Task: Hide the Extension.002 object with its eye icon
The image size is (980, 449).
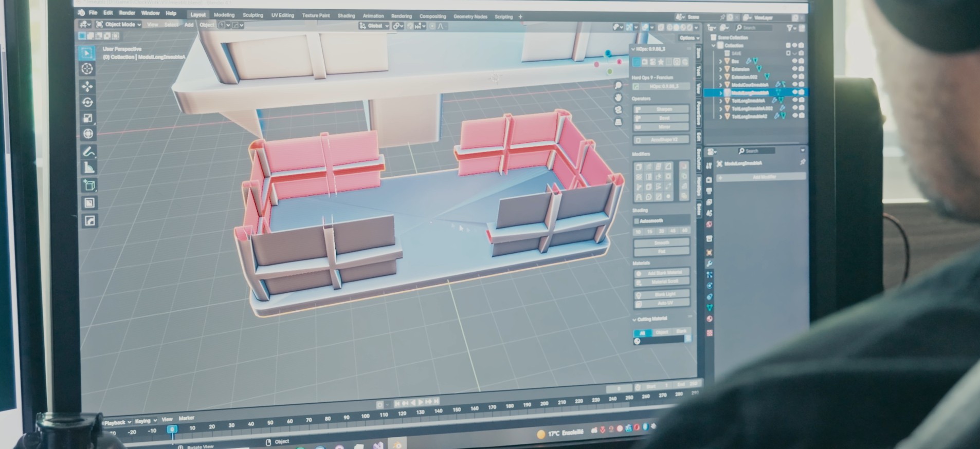Action: [794, 77]
